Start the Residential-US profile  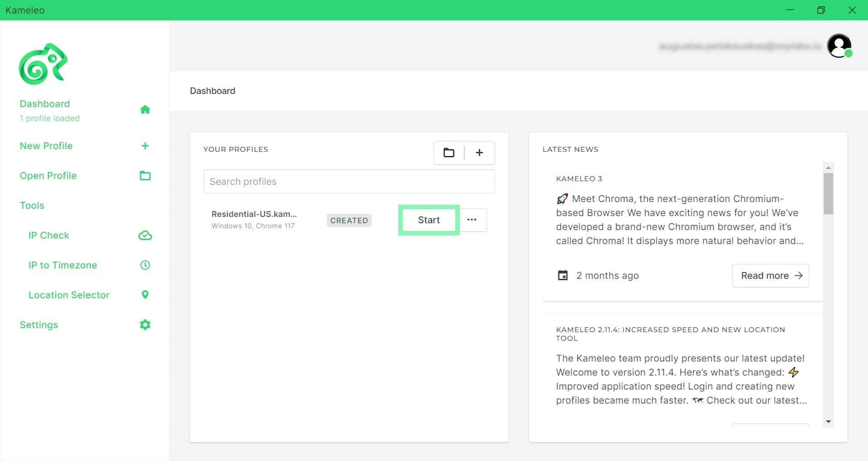click(429, 220)
